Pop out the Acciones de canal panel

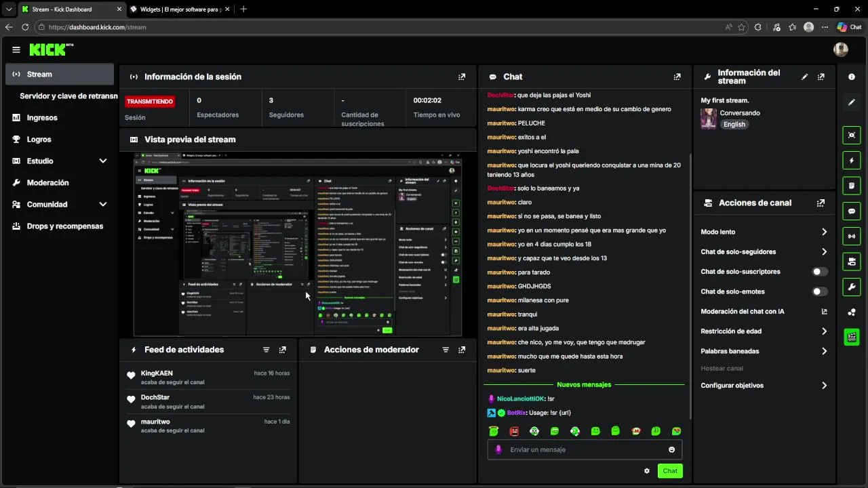click(821, 203)
